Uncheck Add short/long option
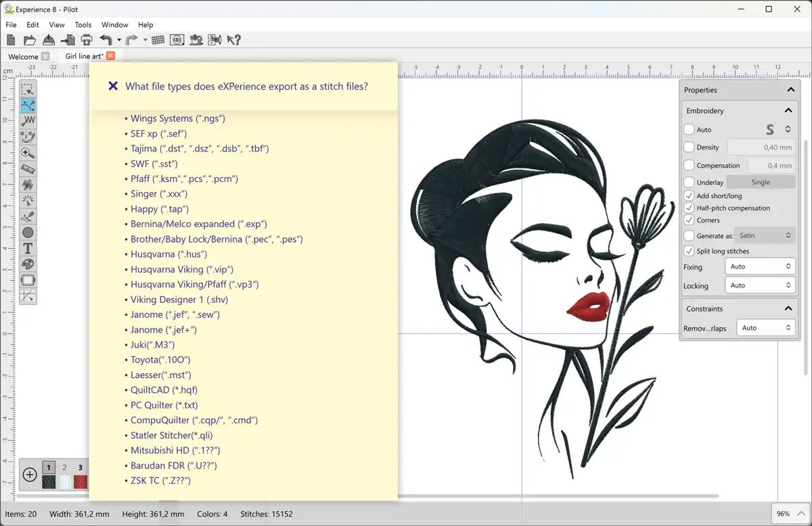 (x=689, y=196)
